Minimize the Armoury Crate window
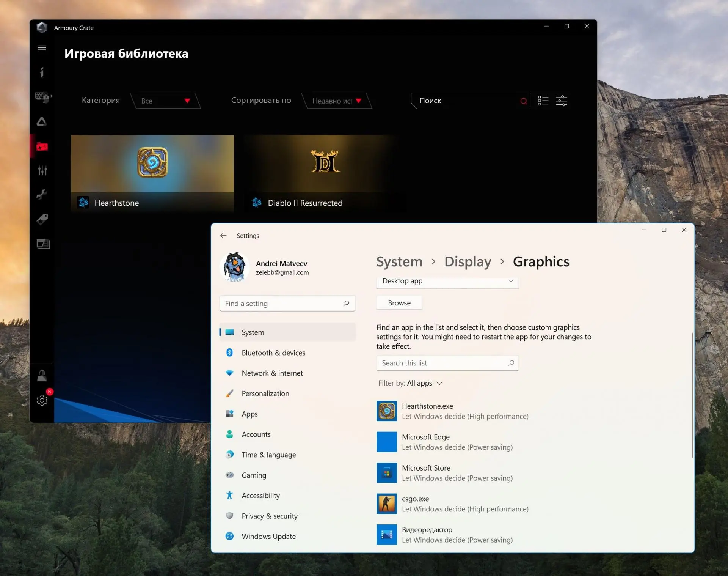The height and width of the screenshot is (576, 728). tap(547, 26)
